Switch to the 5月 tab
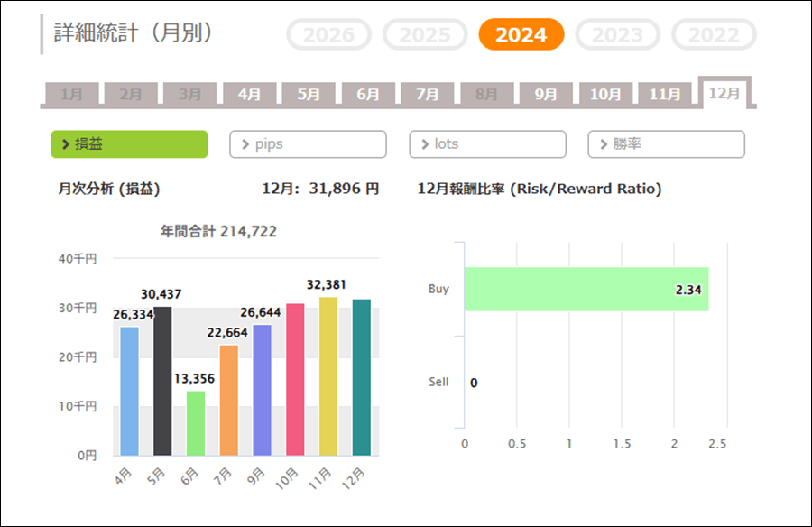The width and height of the screenshot is (812, 527). click(x=309, y=94)
